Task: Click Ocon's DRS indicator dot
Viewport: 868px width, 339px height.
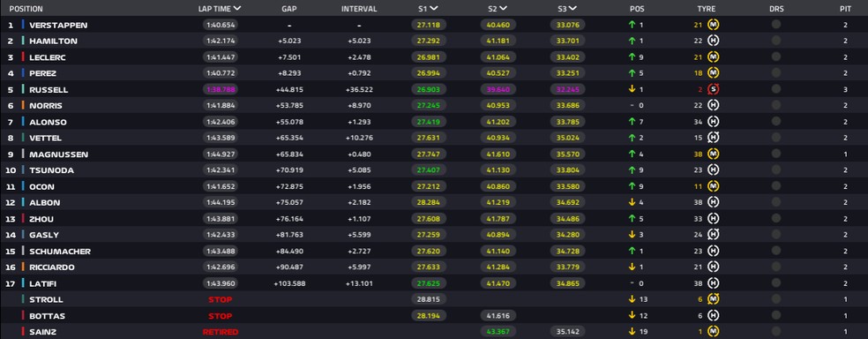Action: point(776,186)
